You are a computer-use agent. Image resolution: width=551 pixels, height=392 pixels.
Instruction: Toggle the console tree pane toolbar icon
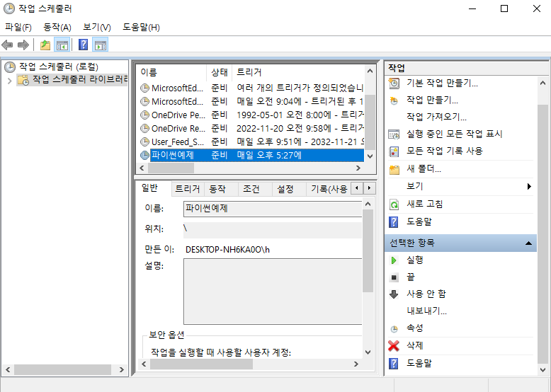tap(62, 45)
